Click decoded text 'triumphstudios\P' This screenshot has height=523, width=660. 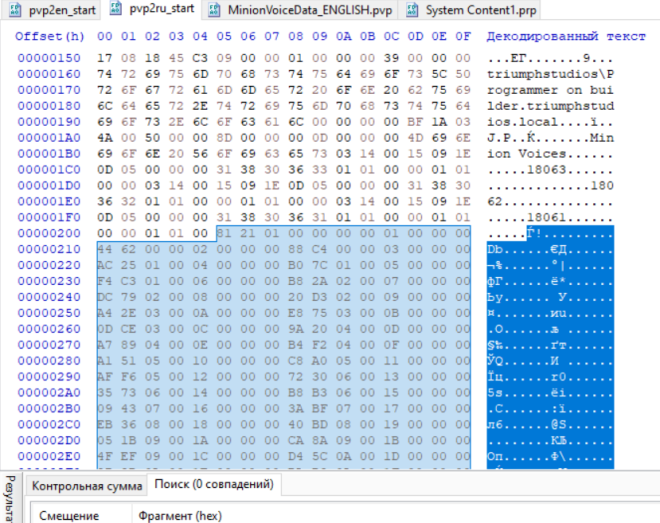[x=551, y=74]
